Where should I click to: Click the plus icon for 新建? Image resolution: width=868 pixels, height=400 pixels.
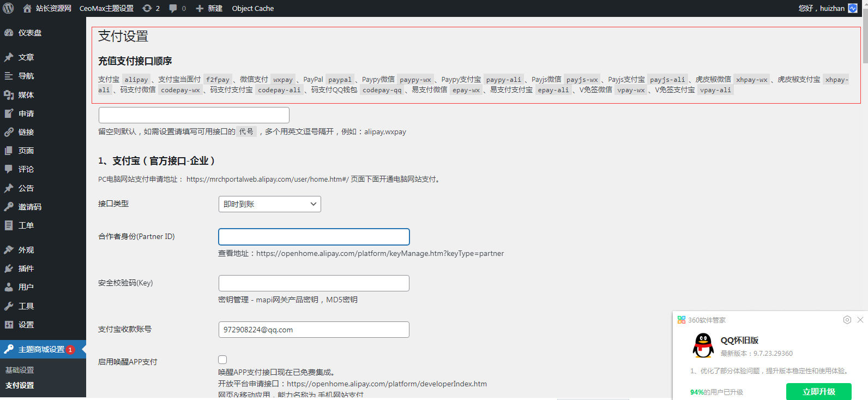[x=200, y=8]
